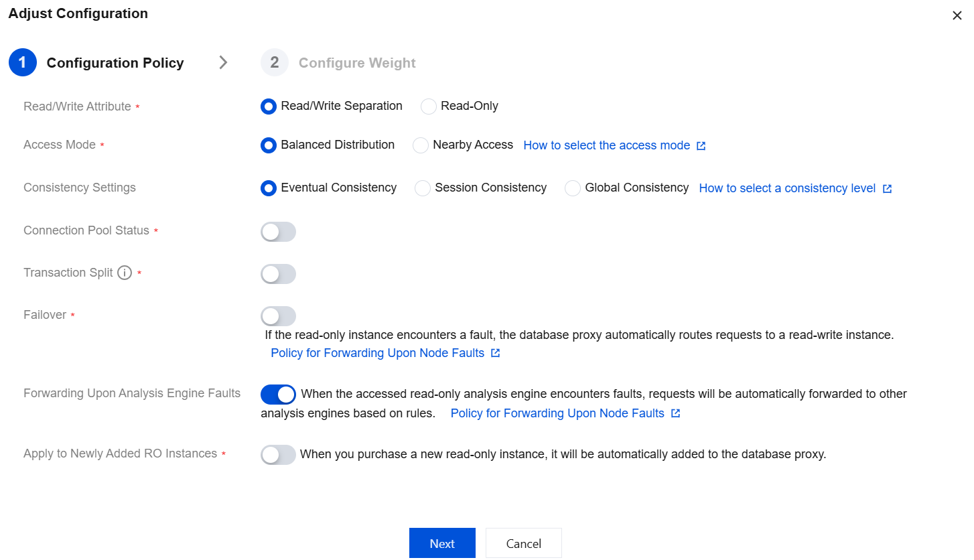Select Session Consistency option

423,188
